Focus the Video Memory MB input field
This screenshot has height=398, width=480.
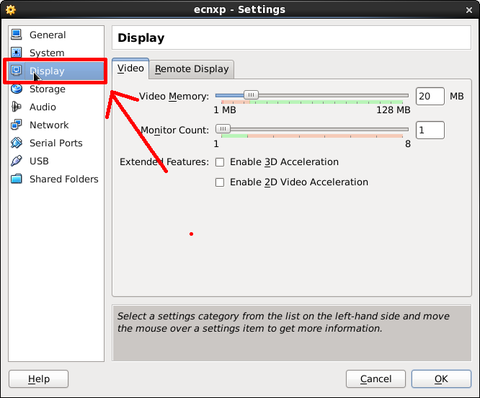click(430, 96)
